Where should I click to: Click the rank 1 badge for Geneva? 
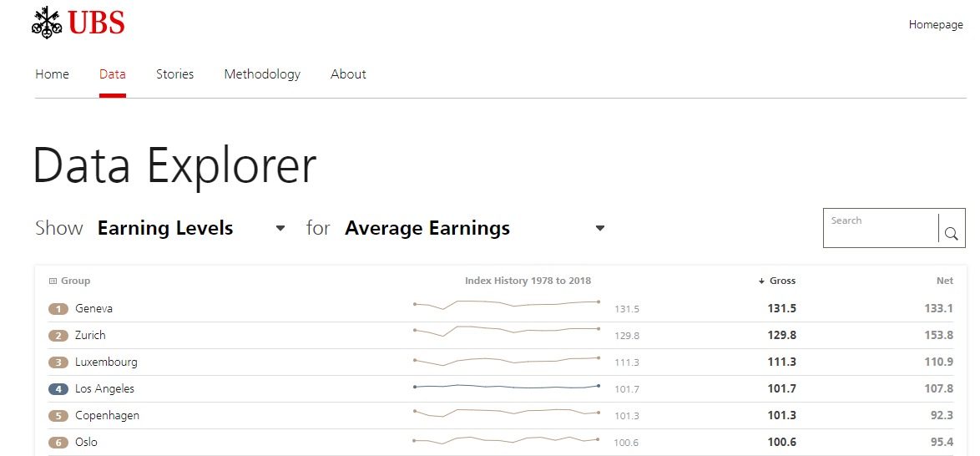coord(58,309)
